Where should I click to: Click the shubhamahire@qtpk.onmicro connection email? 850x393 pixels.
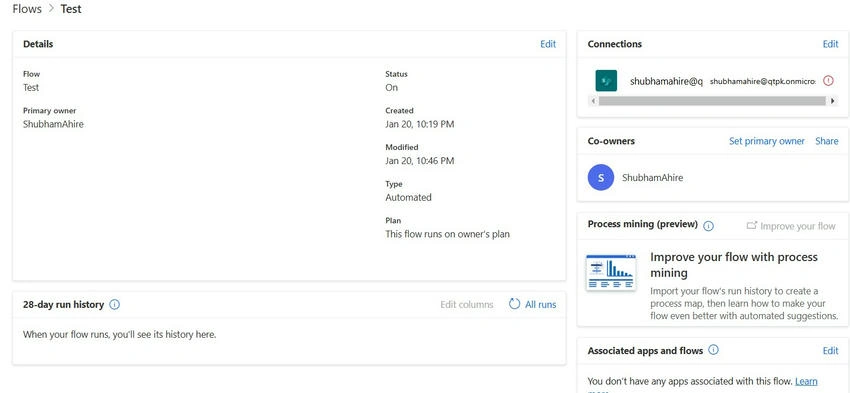pyautogui.click(x=763, y=81)
